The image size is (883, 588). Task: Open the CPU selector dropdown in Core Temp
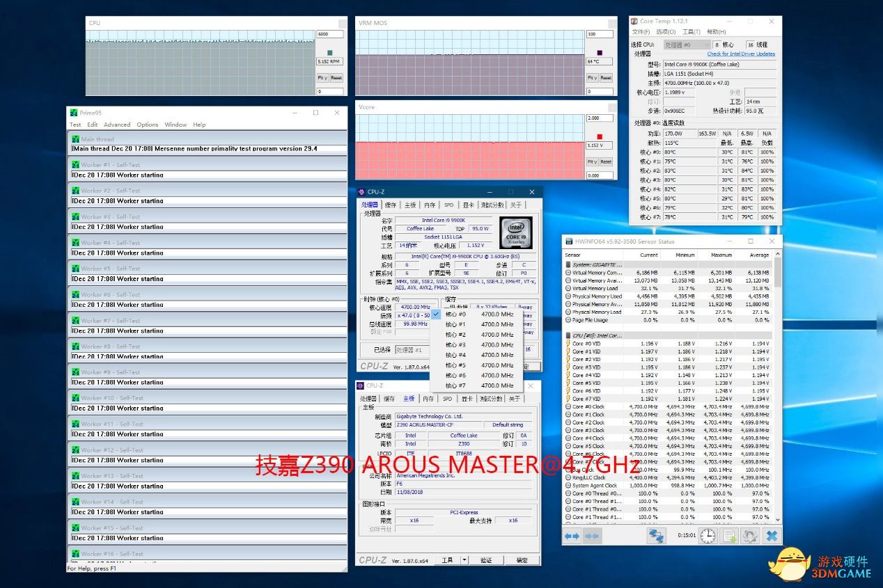coord(686,45)
